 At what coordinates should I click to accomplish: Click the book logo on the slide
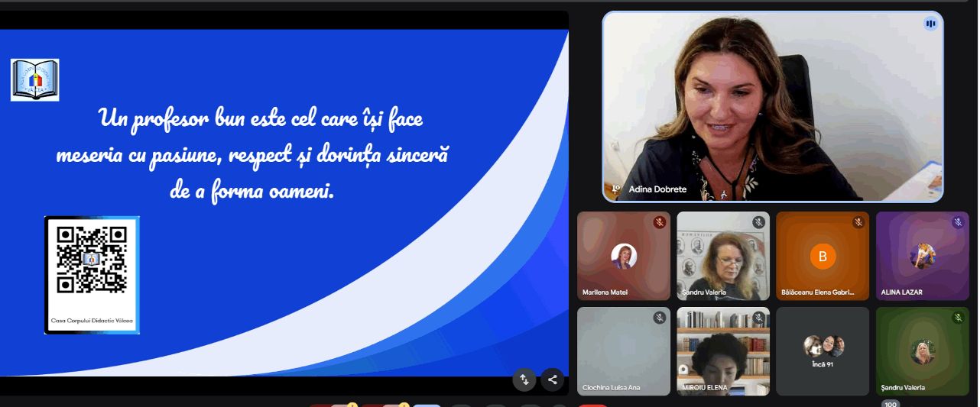pos(35,79)
